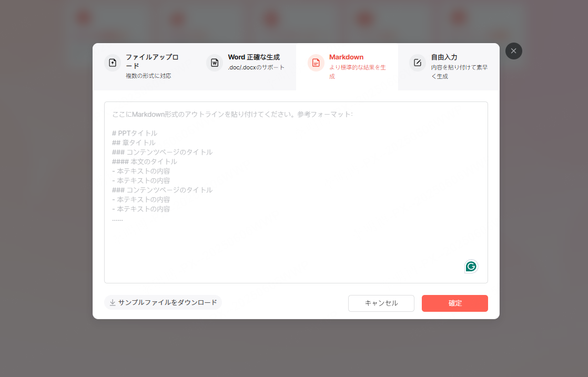
Task: Open Grammarly via its icon in the textarea
Action: [471, 267]
